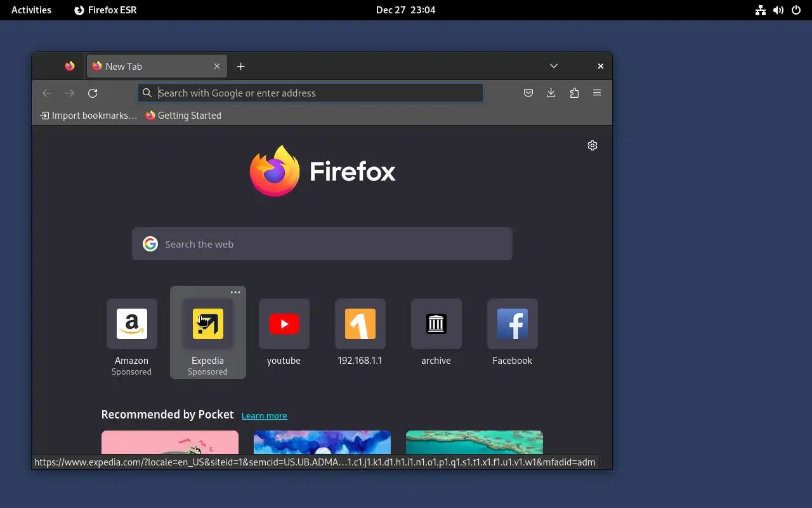
Task: Open the system power menu icon
Action: 796,10
